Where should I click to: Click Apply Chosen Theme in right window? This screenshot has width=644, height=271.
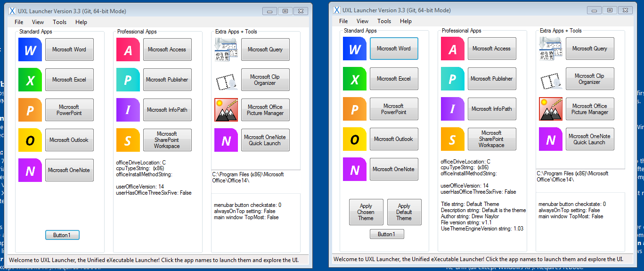pos(366,212)
